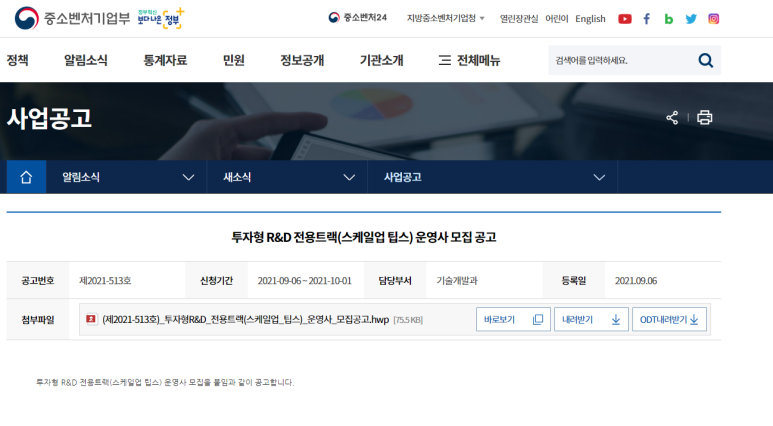Click the announcement body sentence
773x426 pixels.
(165, 382)
